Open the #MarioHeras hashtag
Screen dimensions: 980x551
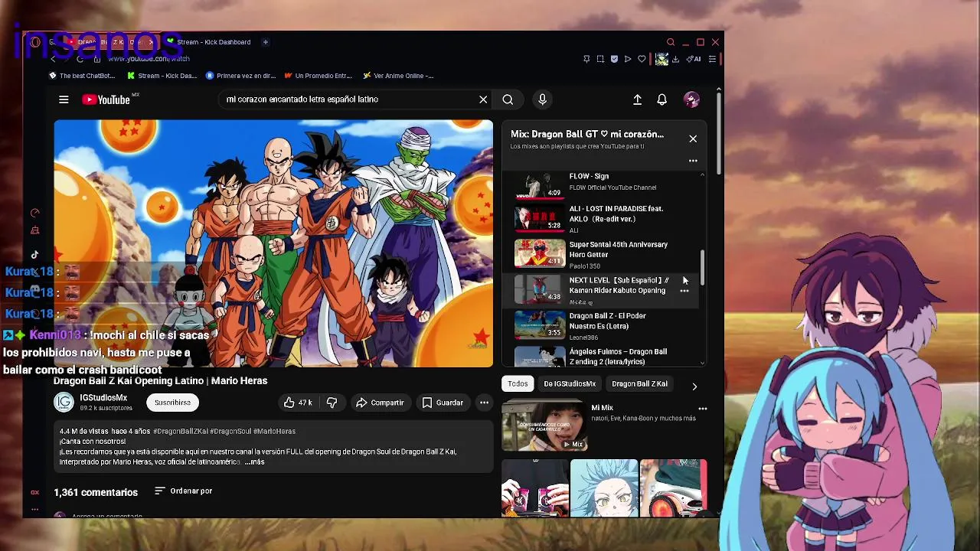[274, 431]
